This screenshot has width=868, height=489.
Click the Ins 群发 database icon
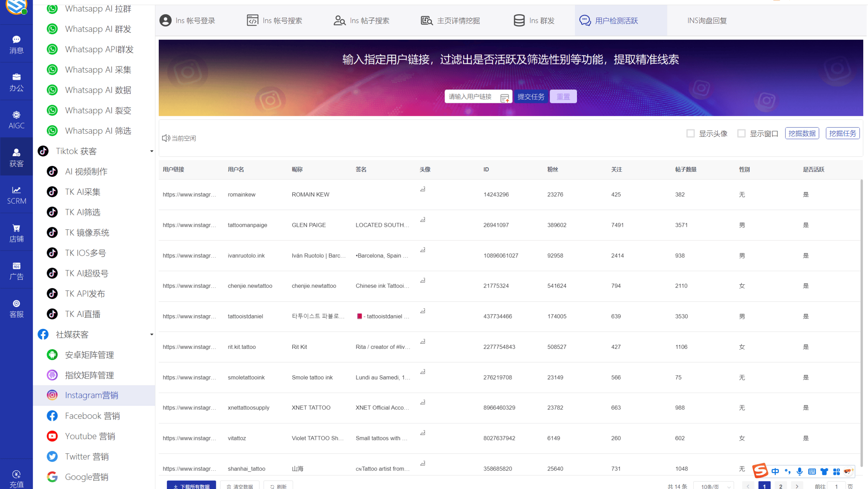pyautogui.click(x=519, y=20)
